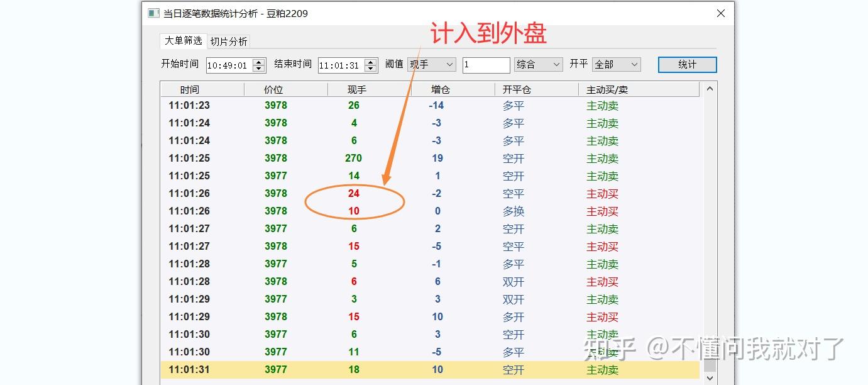Decrease the 结束时间 with its down arrow
Image resolution: width=868 pixels, height=385 pixels.
tap(371, 69)
